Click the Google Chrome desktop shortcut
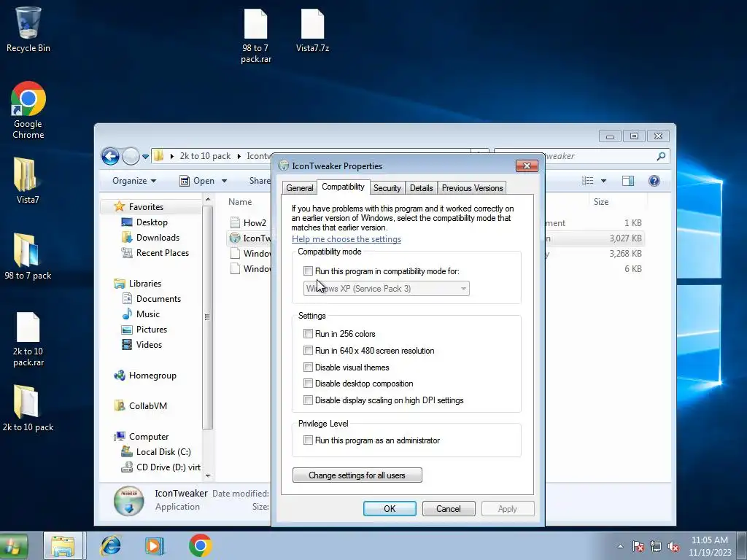 (28, 109)
